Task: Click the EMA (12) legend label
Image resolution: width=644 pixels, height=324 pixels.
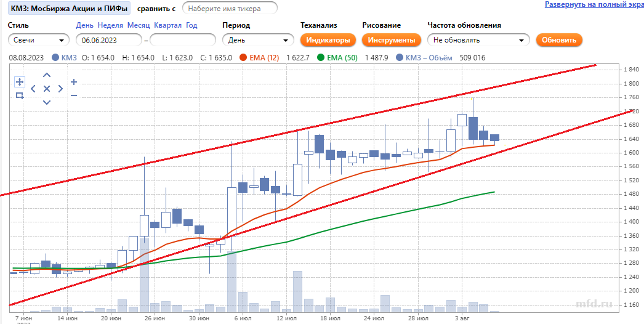Action: [x=264, y=58]
